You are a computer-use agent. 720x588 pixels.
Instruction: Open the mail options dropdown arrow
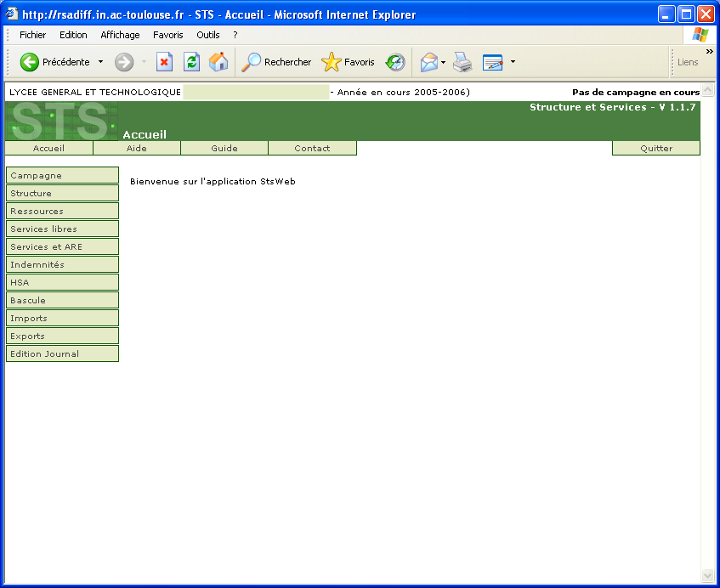443,62
